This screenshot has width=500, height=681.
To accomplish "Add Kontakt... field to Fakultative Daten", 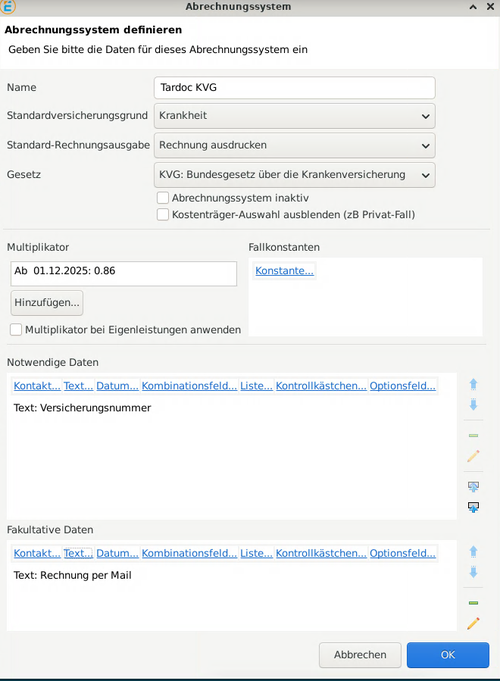I will 37,553.
